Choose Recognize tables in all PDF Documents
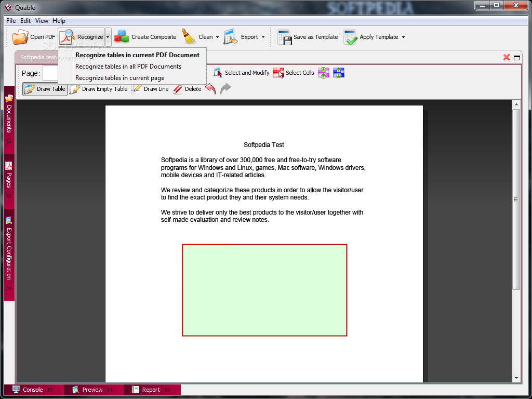 point(132,66)
